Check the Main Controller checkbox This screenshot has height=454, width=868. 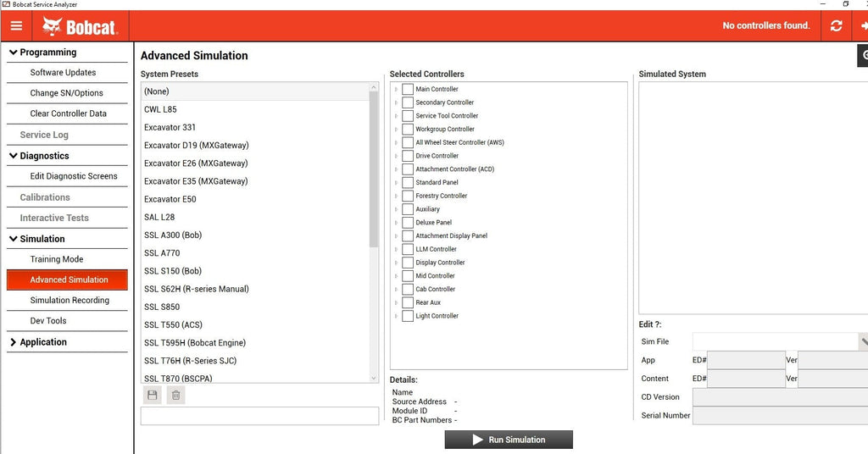click(408, 89)
